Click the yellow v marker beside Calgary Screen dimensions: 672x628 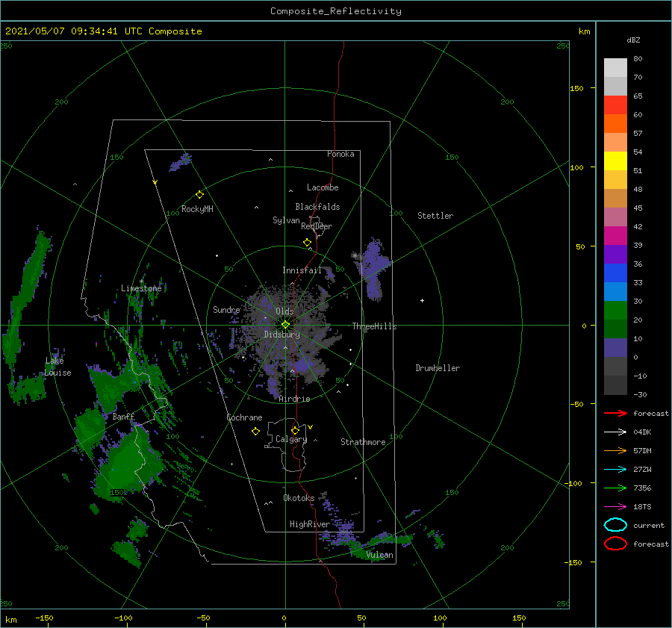[311, 427]
